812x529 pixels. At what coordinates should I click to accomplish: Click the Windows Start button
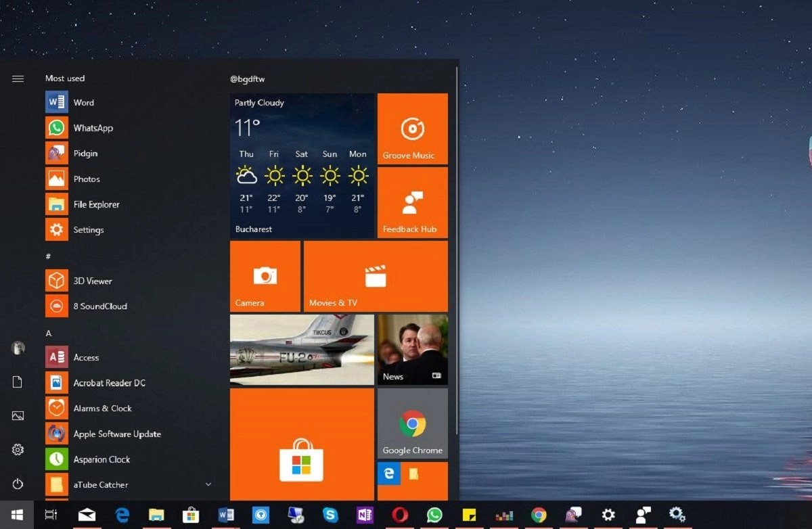17,515
